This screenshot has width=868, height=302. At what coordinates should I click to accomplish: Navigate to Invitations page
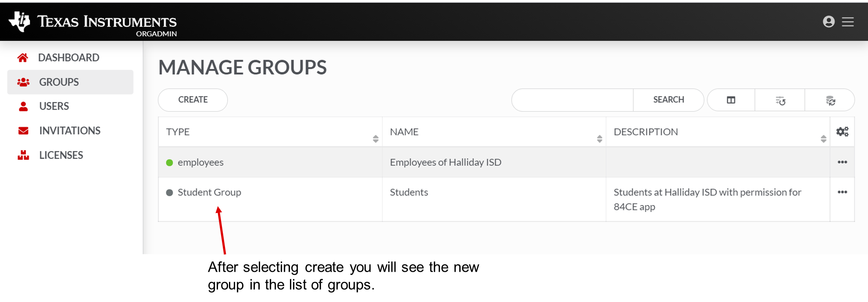point(70,131)
